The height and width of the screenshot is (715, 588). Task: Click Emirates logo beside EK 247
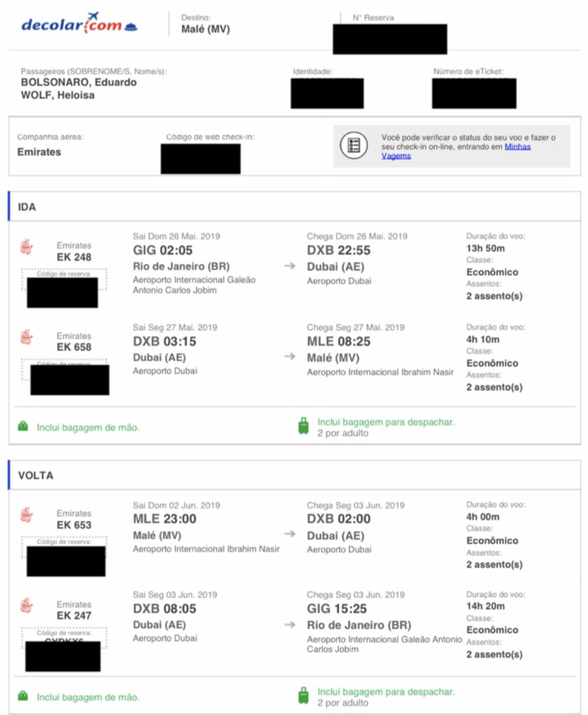(27, 605)
